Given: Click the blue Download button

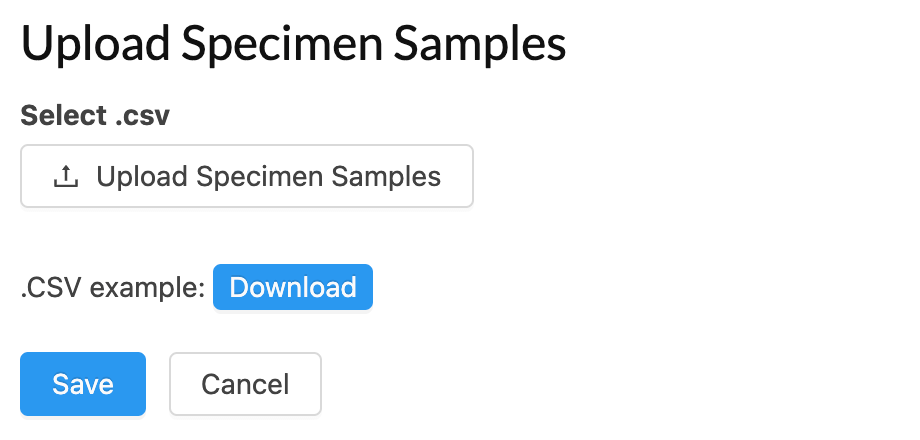Looking at the screenshot, I should click(293, 287).
